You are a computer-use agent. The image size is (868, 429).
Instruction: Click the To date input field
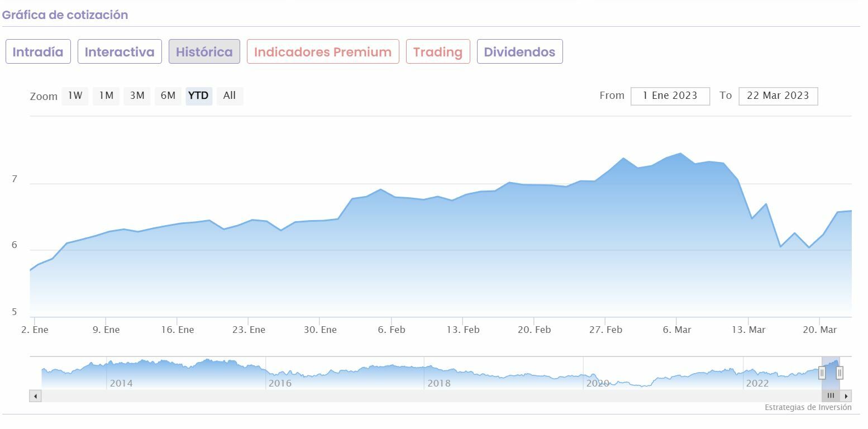778,96
